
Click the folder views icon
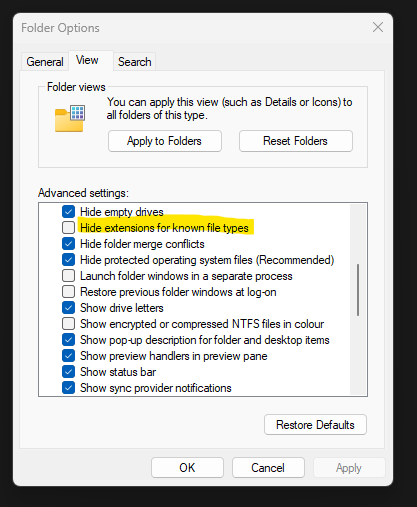70,119
